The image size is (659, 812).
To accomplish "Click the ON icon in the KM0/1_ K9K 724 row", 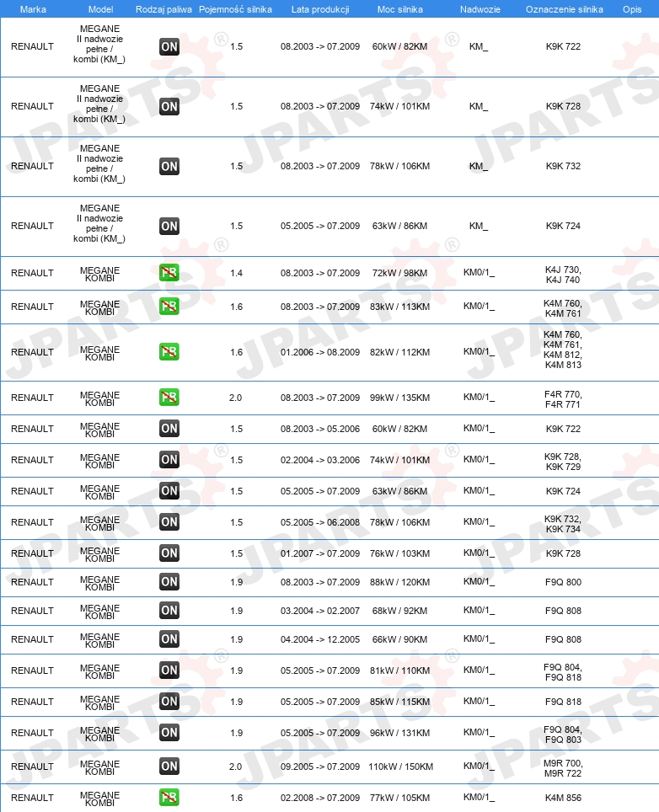I will [169, 490].
